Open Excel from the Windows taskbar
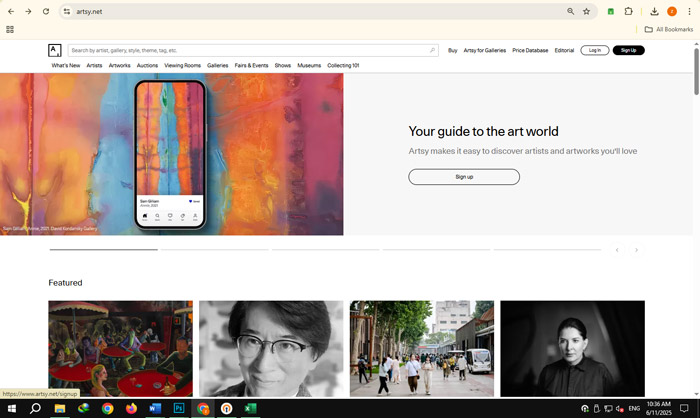The width and height of the screenshot is (700, 418). point(251,408)
